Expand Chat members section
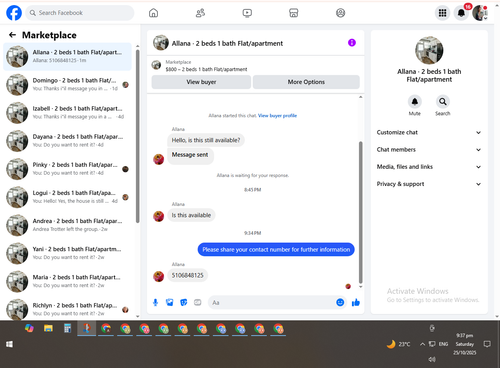The height and width of the screenshot is (368, 500). tap(429, 150)
